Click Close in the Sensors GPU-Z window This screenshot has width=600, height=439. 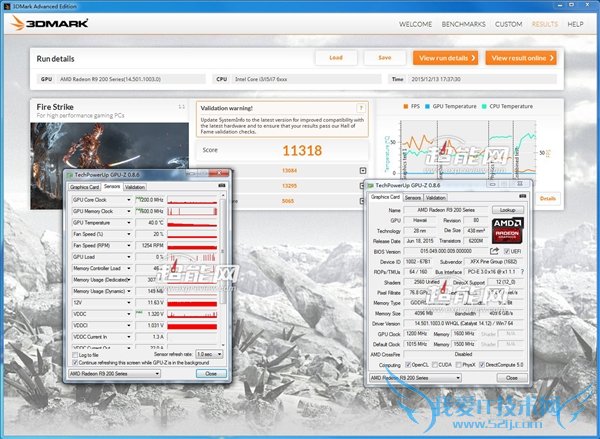coord(211,374)
